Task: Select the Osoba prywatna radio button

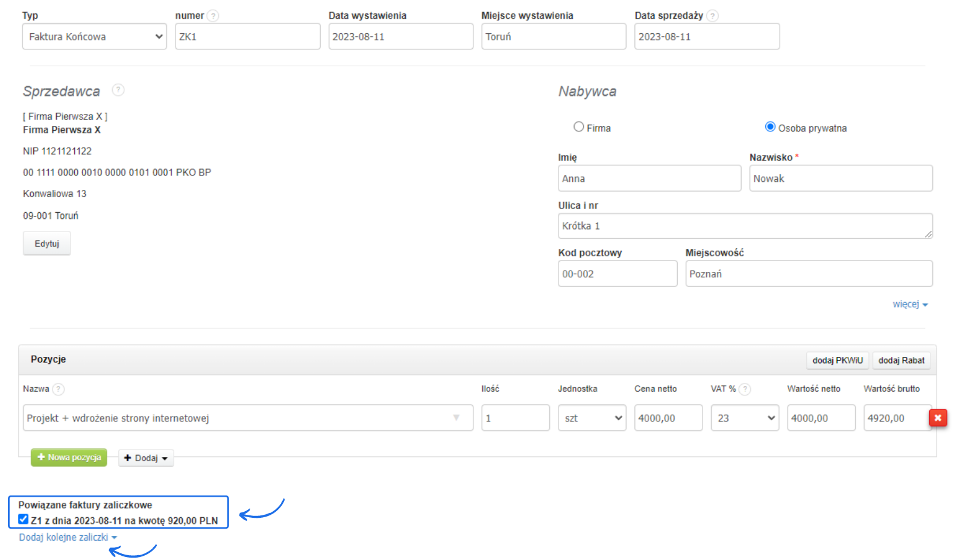Action: [770, 127]
